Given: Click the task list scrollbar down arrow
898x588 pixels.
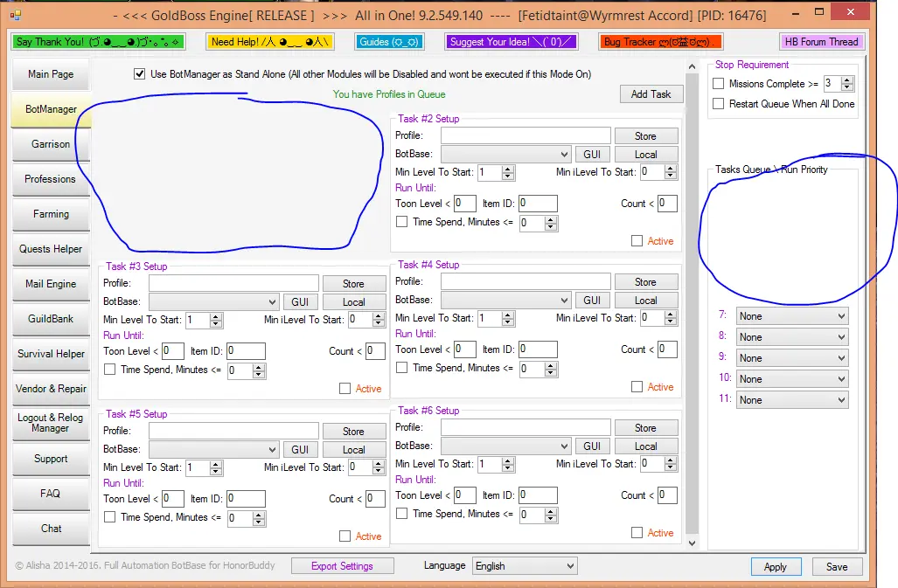Looking at the screenshot, I should tap(692, 543).
